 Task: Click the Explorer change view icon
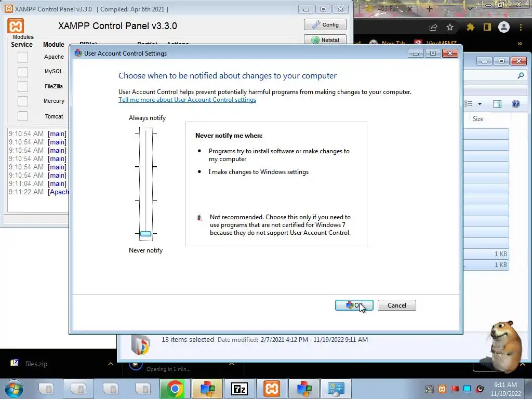pyautogui.click(x=469, y=104)
